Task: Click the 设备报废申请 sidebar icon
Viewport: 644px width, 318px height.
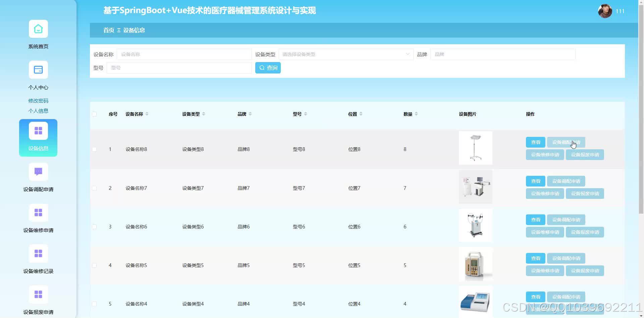Action: tap(38, 294)
